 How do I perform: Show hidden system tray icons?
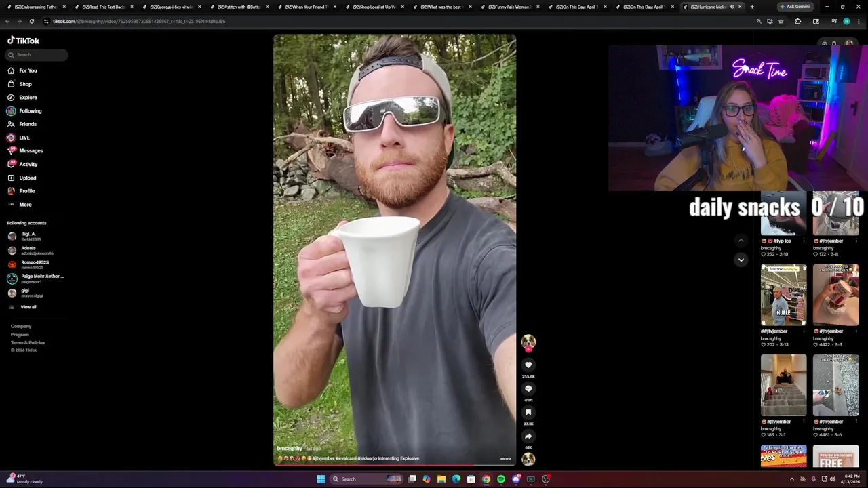[x=791, y=479]
